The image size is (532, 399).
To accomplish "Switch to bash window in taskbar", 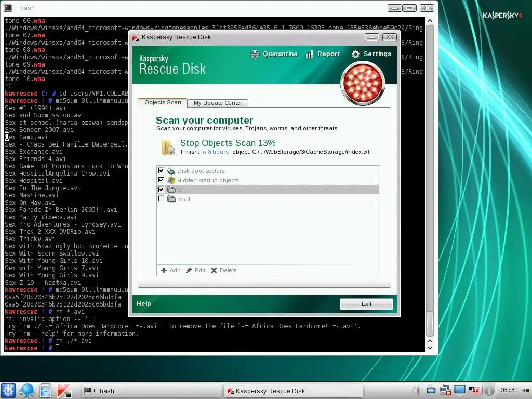I will tap(150, 391).
